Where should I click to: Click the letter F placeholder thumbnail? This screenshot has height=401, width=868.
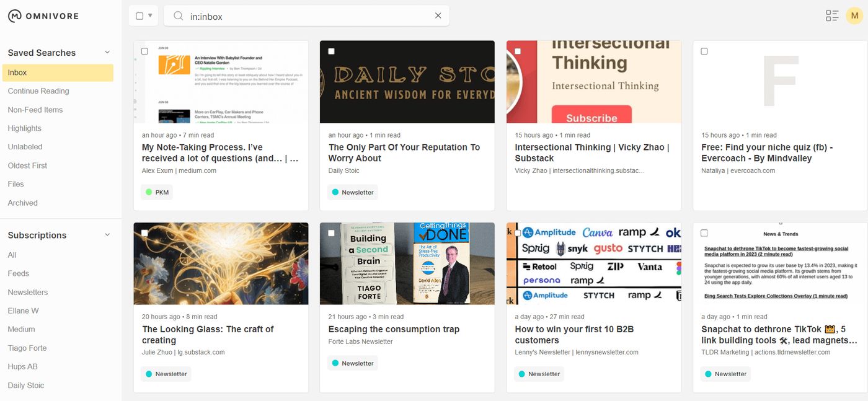click(x=780, y=82)
